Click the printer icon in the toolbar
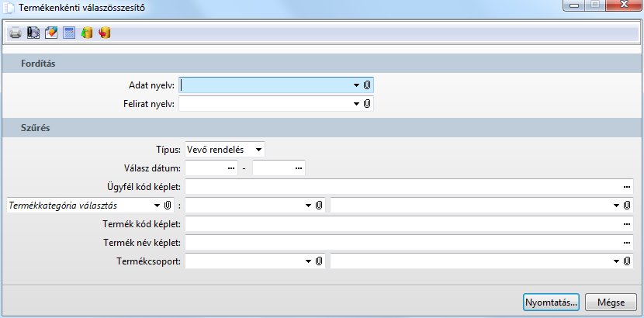 coord(16,33)
